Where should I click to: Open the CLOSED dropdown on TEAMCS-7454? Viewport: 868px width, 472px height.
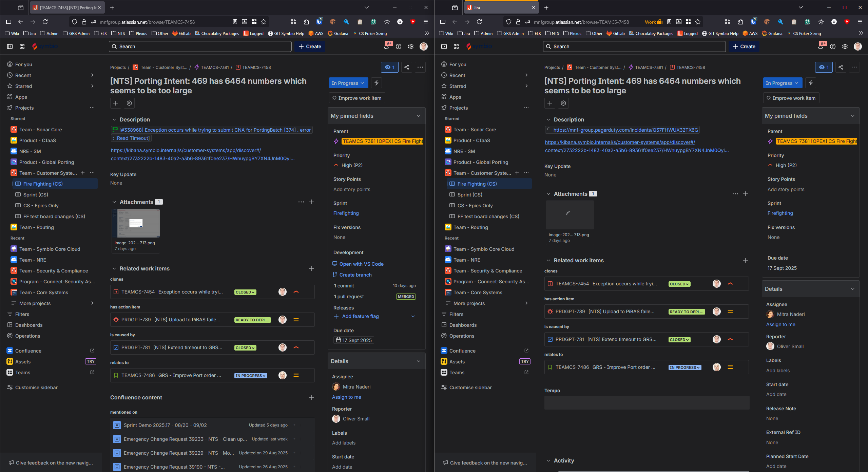pos(245,291)
